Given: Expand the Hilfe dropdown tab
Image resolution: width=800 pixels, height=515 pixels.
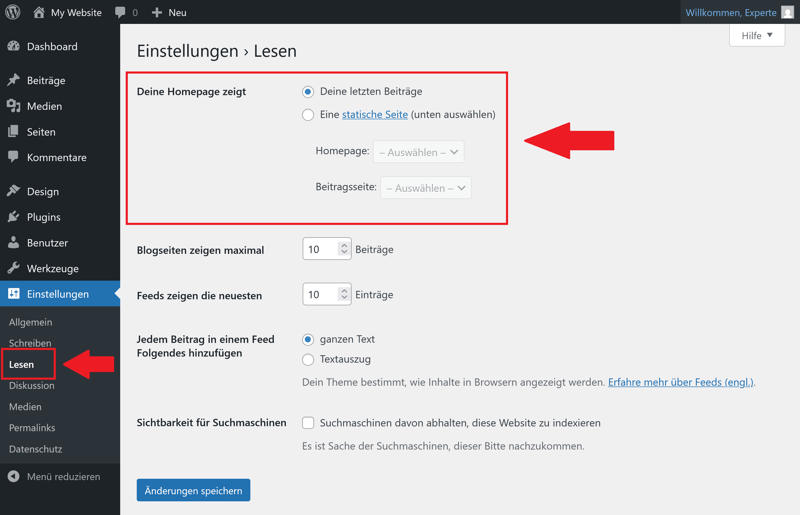Looking at the screenshot, I should (x=757, y=35).
